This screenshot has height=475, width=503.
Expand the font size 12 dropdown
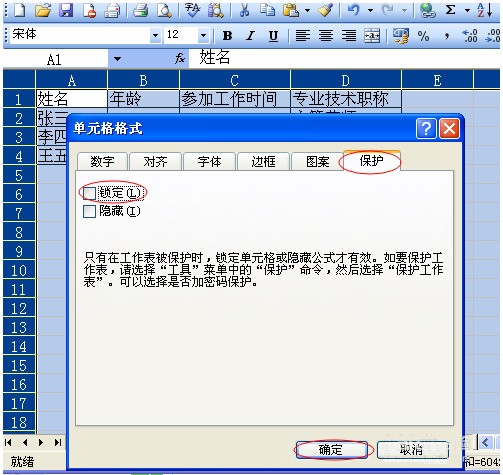(203, 35)
